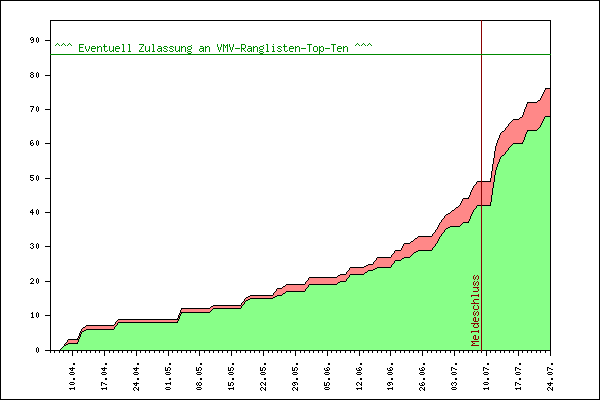Click the 08.05. date label
The width and height of the screenshot is (600, 400).
(199, 377)
